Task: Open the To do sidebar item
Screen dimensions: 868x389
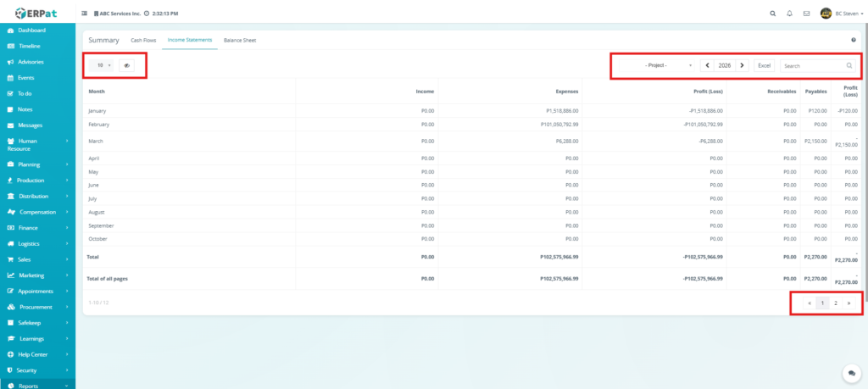Action: click(x=37, y=93)
